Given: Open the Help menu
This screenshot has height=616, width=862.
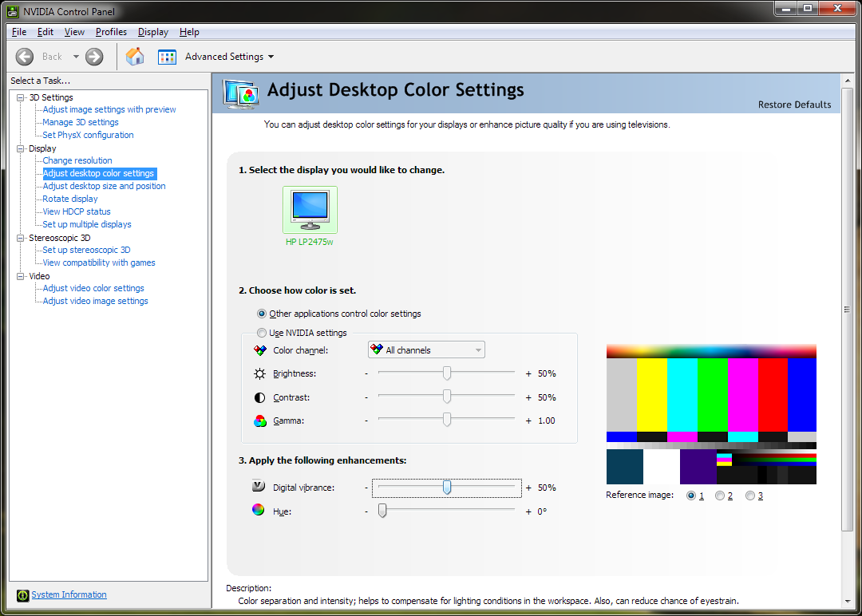Looking at the screenshot, I should pos(189,32).
